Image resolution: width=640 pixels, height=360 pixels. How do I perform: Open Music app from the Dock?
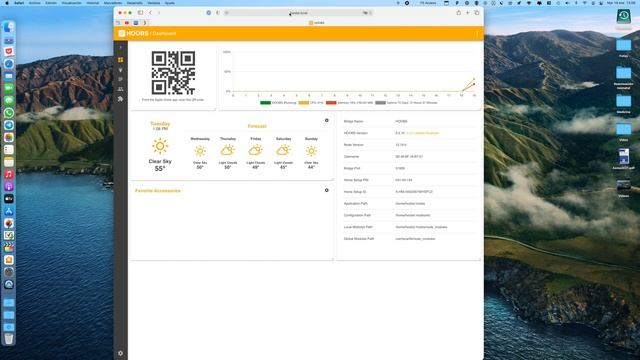click(9, 174)
